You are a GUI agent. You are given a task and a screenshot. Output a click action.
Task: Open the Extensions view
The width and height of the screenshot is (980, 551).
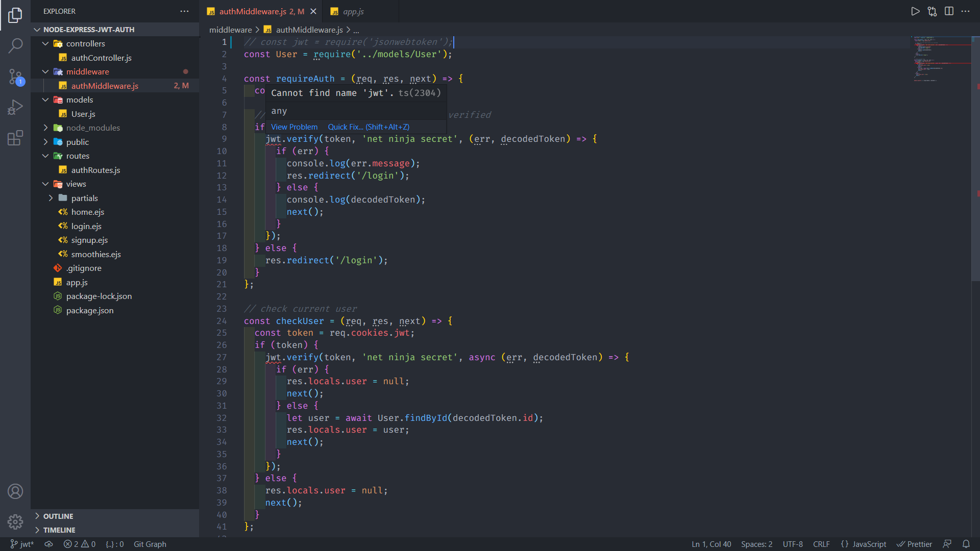[15, 138]
